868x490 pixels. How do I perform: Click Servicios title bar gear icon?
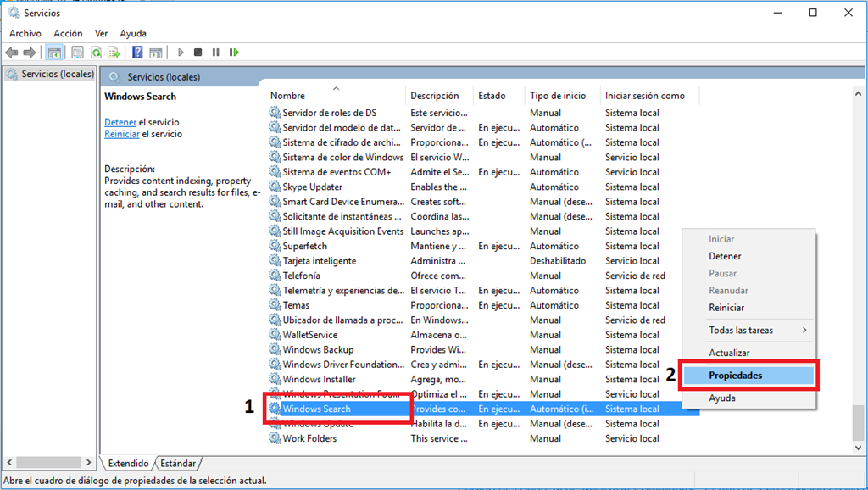pos(14,13)
